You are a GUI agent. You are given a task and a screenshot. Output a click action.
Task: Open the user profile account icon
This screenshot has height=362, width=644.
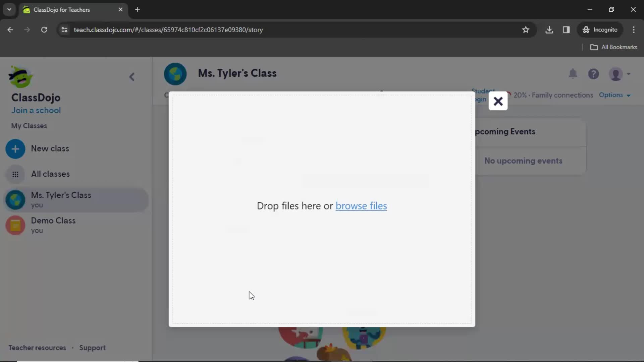pos(616,74)
